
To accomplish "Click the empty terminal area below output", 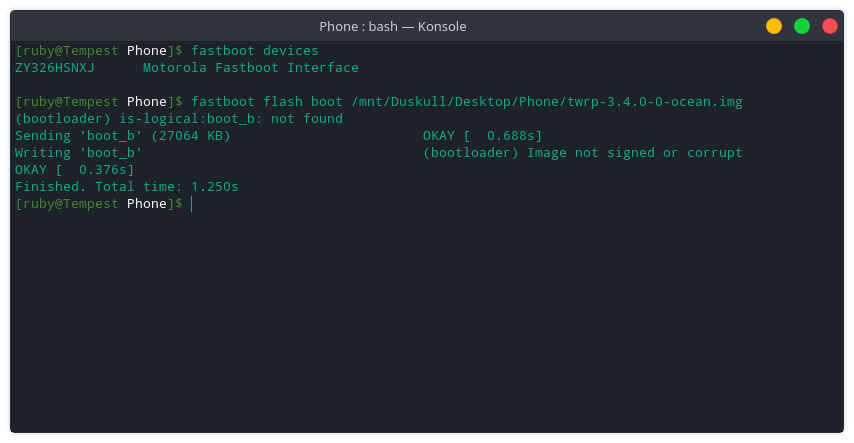I will coord(426,321).
